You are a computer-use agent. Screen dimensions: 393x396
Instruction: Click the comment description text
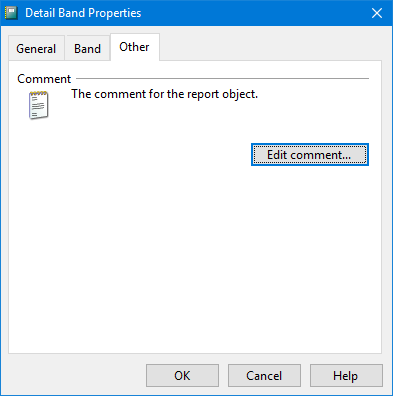click(x=165, y=94)
